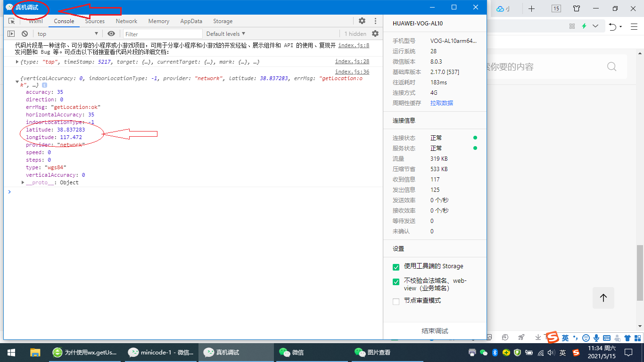Switch to the Wxml tab

[x=35, y=21]
